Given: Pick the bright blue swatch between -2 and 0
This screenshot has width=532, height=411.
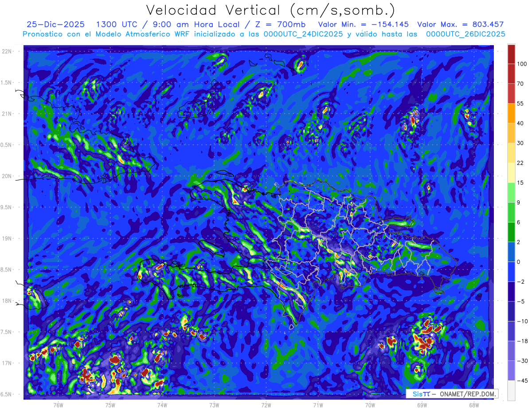Looking at the screenshot, I should click(x=512, y=271).
